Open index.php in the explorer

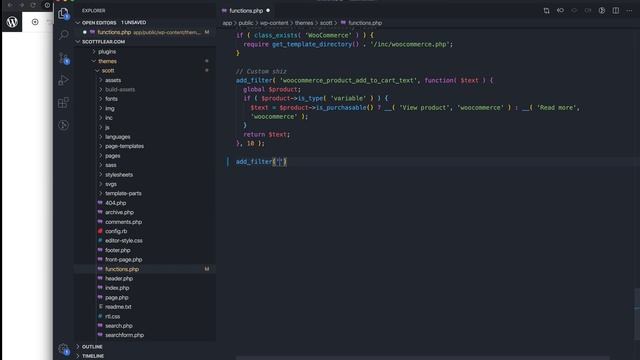point(117,288)
